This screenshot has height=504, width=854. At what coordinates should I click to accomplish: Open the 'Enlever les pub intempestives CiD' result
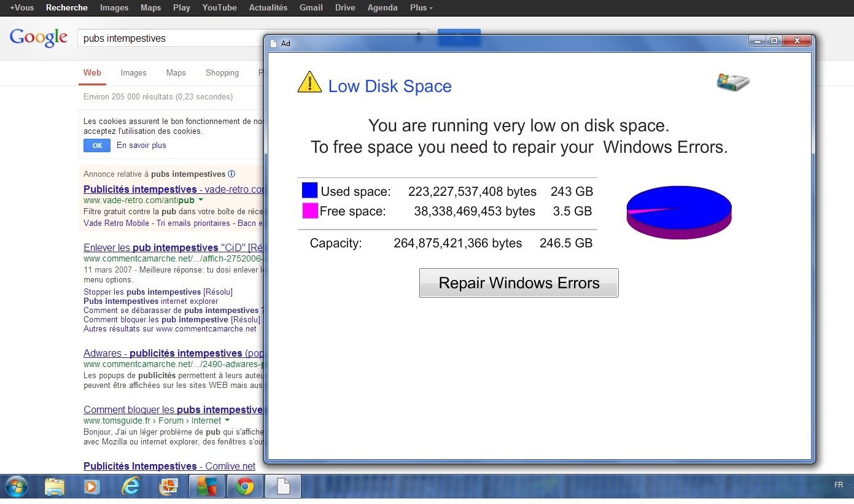click(174, 248)
